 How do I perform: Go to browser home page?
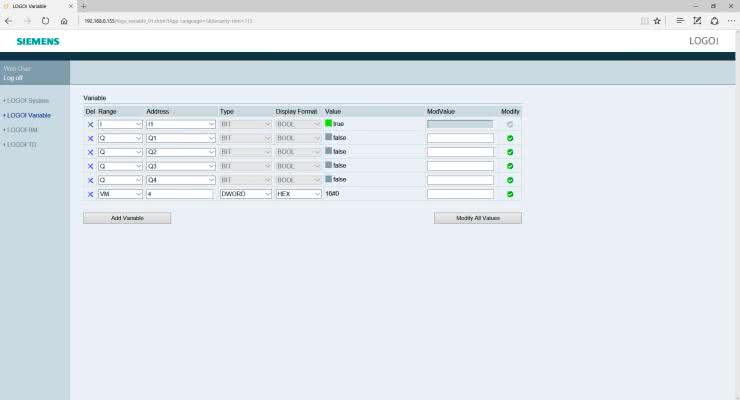pyautogui.click(x=65, y=20)
